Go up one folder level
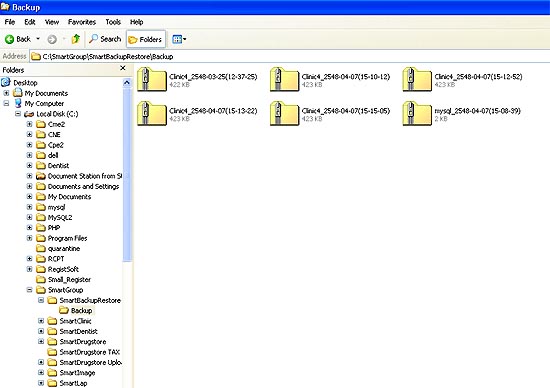Viewport: 550px width, 388px height. tap(75, 39)
